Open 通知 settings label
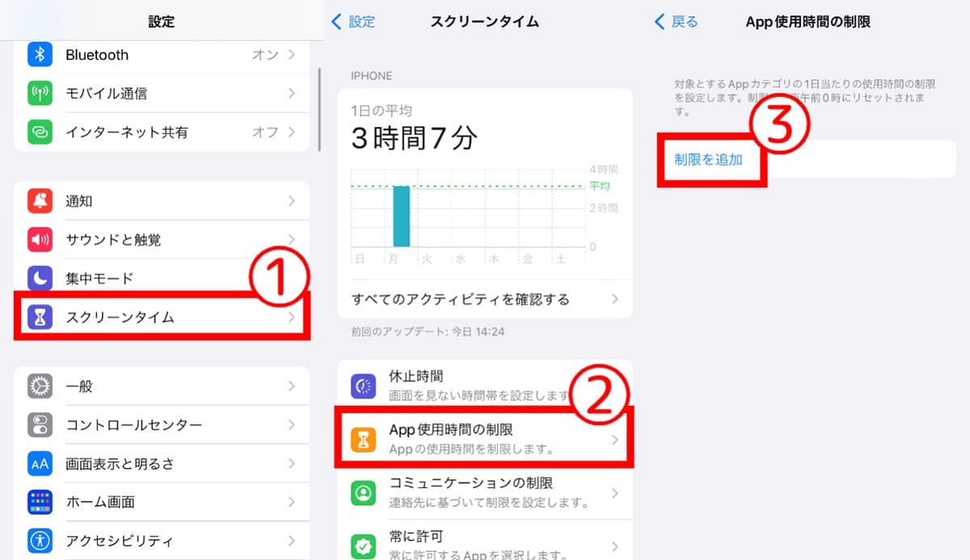970x560 pixels. pyautogui.click(x=78, y=201)
